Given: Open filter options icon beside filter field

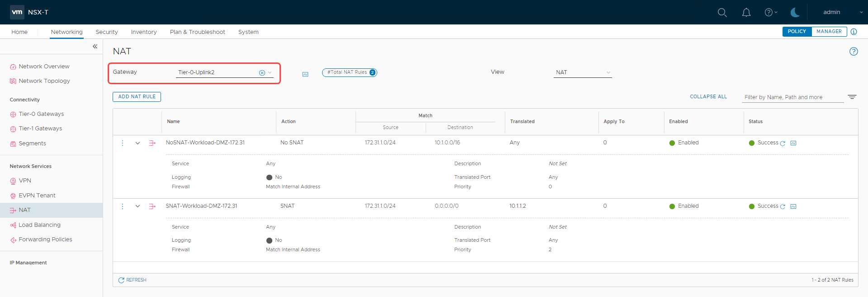Looking at the screenshot, I should (x=852, y=97).
